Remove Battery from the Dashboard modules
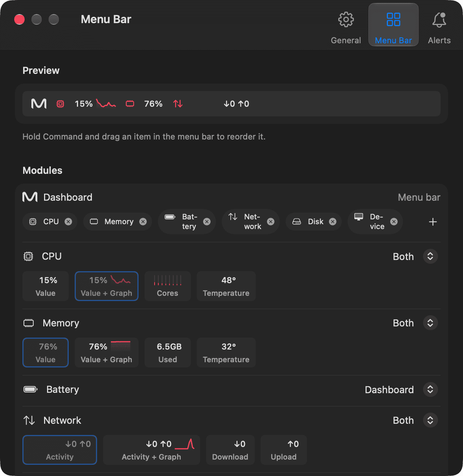Screen dimensions: 463x476 pos(207,222)
